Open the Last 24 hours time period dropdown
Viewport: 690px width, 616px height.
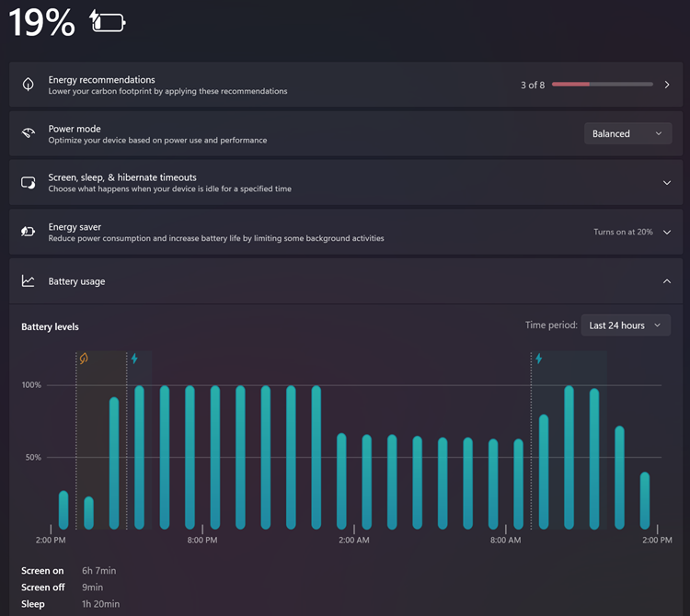tap(626, 325)
